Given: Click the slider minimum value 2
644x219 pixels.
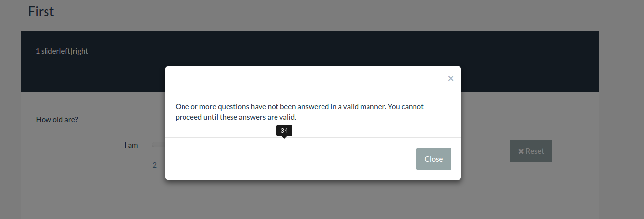Looking at the screenshot, I should (x=155, y=165).
